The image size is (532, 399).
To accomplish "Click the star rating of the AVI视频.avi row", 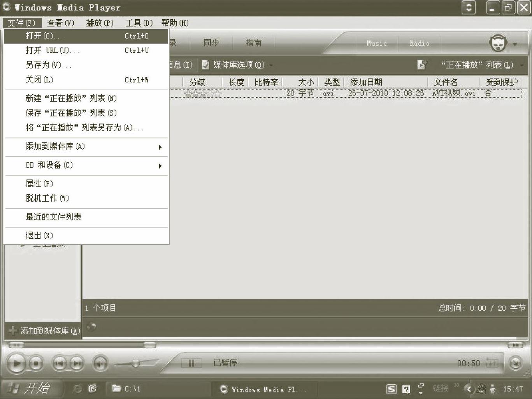I will coord(203,93).
